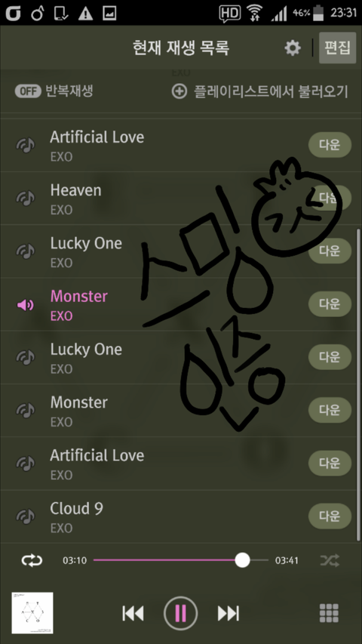Open the grid menu icon
362x644 pixels.
[329, 613]
